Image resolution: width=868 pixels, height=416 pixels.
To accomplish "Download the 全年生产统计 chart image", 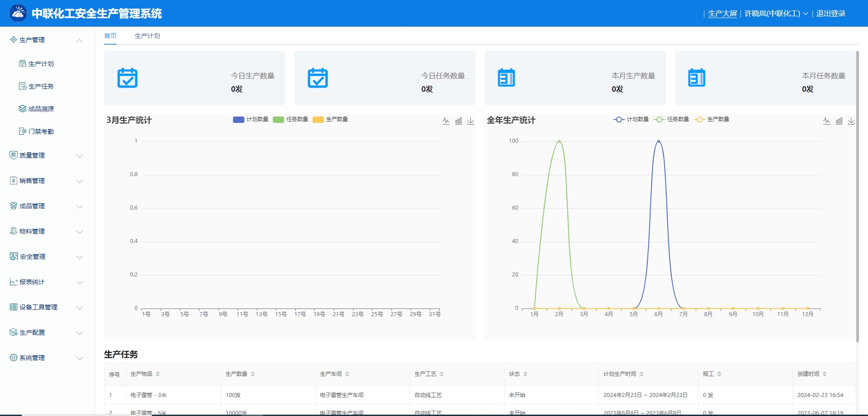I will (x=851, y=121).
